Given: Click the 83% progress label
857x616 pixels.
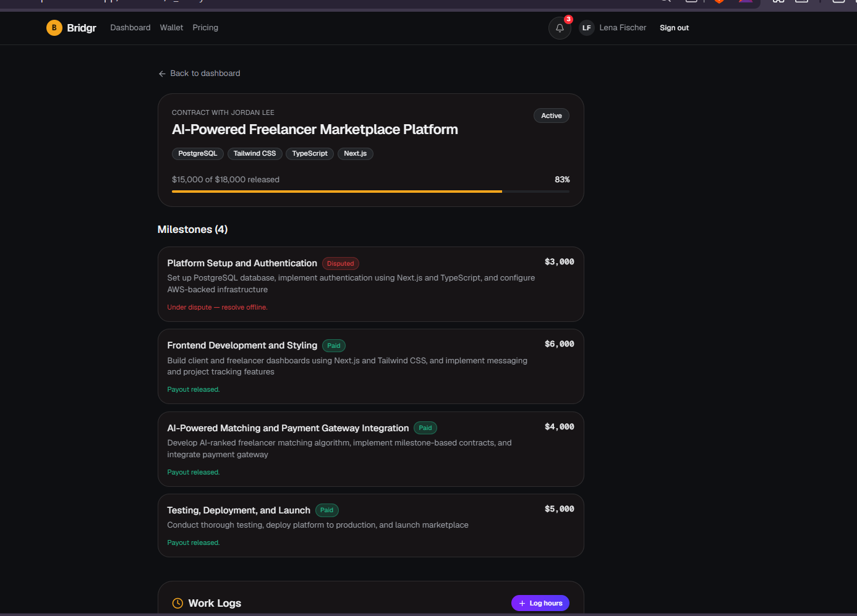Looking at the screenshot, I should [562, 180].
